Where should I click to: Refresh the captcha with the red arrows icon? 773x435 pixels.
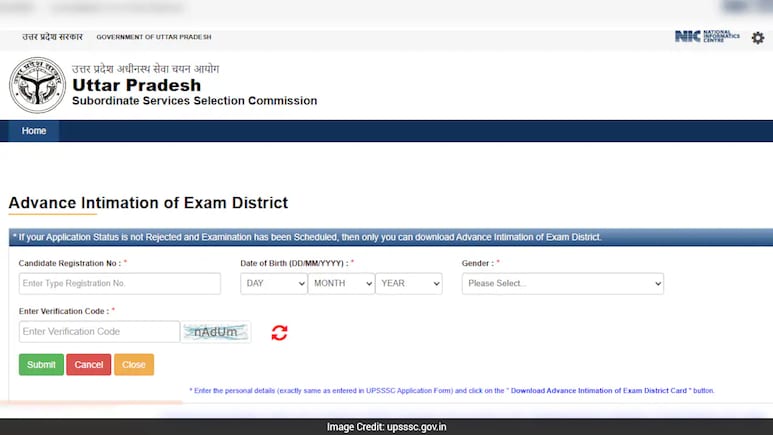[279, 332]
